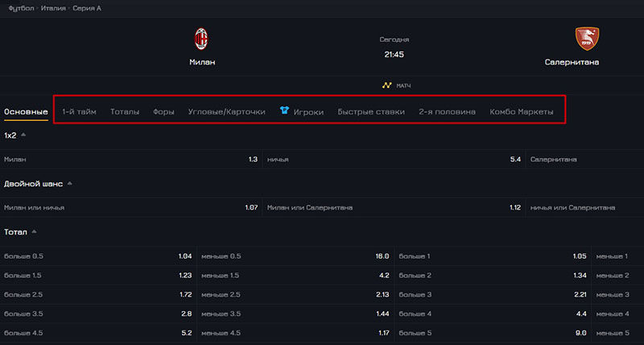The width and height of the screenshot is (644, 345).
Task: Go to the Быстрые ставки tab
Action: coord(371,112)
